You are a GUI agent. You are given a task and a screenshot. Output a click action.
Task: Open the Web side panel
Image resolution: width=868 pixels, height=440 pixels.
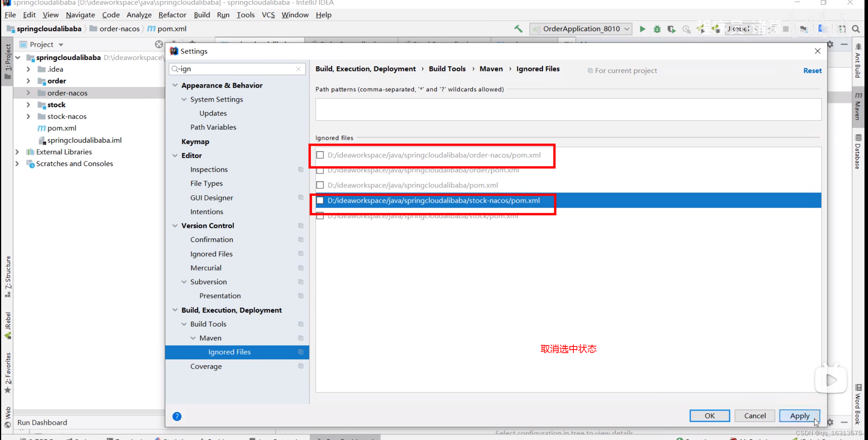8,417
